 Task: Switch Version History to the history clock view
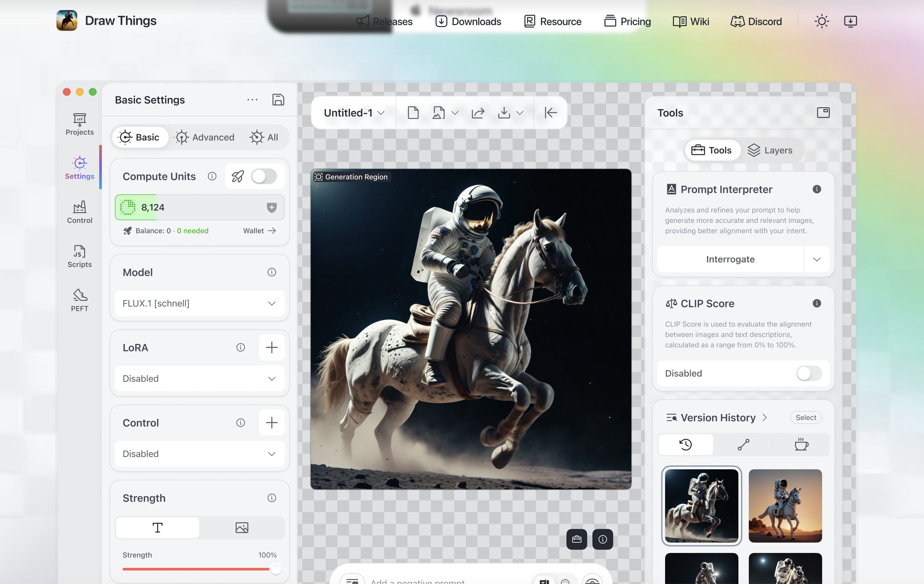click(x=686, y=445)
